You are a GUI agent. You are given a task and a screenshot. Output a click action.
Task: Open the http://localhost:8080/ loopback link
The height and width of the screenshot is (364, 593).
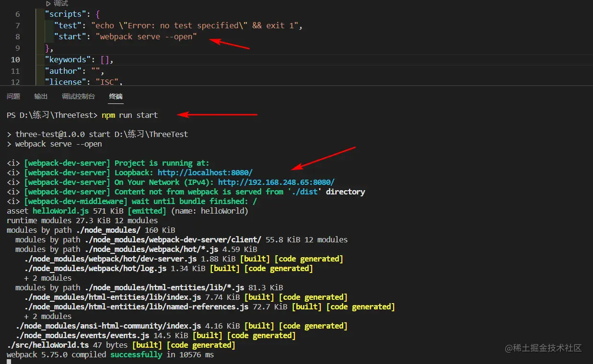[205, 172]
